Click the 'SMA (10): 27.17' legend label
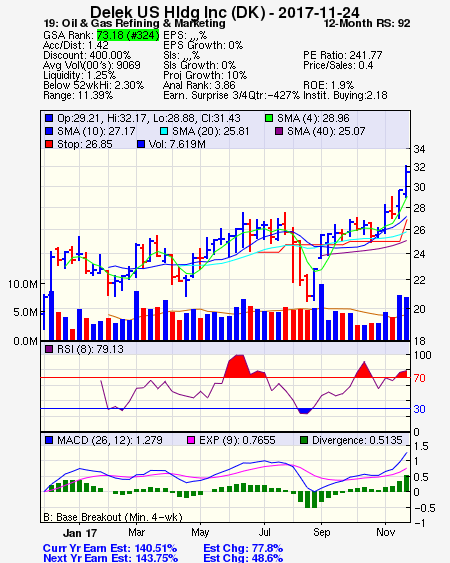 (96, 131)
